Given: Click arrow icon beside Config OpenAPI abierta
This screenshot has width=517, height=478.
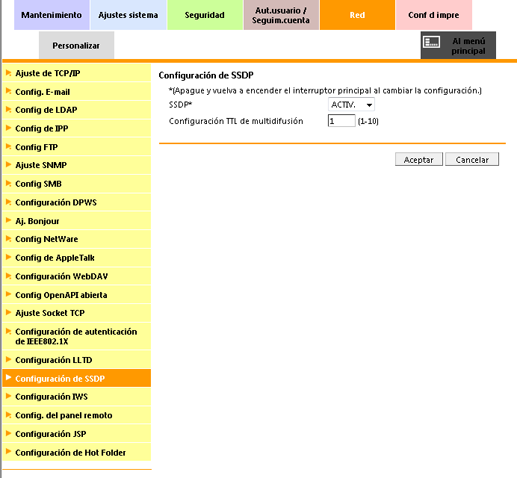Looking at the screenshot, I should point(9,294).
